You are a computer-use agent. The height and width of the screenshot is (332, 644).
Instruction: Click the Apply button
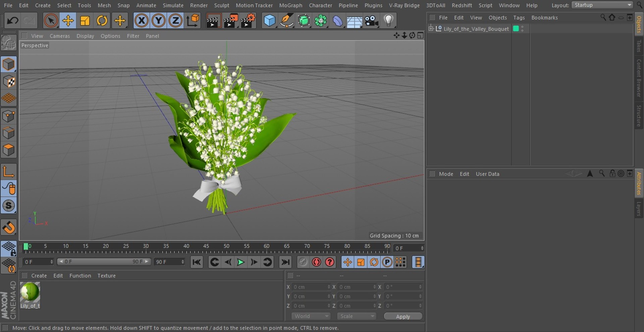tap(403, 316)
